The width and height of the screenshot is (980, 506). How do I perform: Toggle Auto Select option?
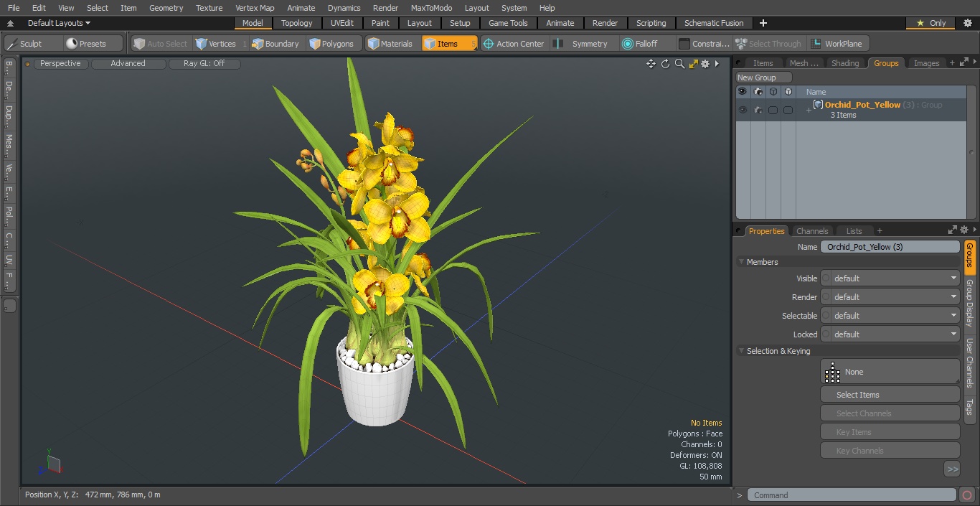coord(161,44)
